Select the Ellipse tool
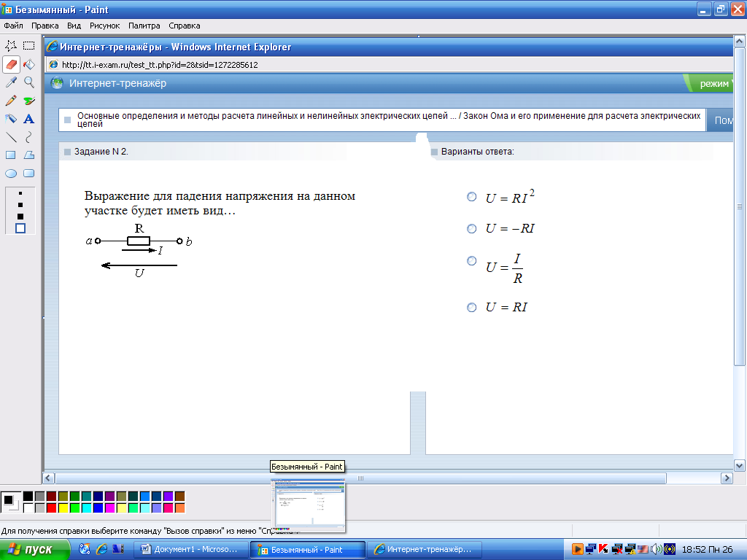 [x=11, y=174]
